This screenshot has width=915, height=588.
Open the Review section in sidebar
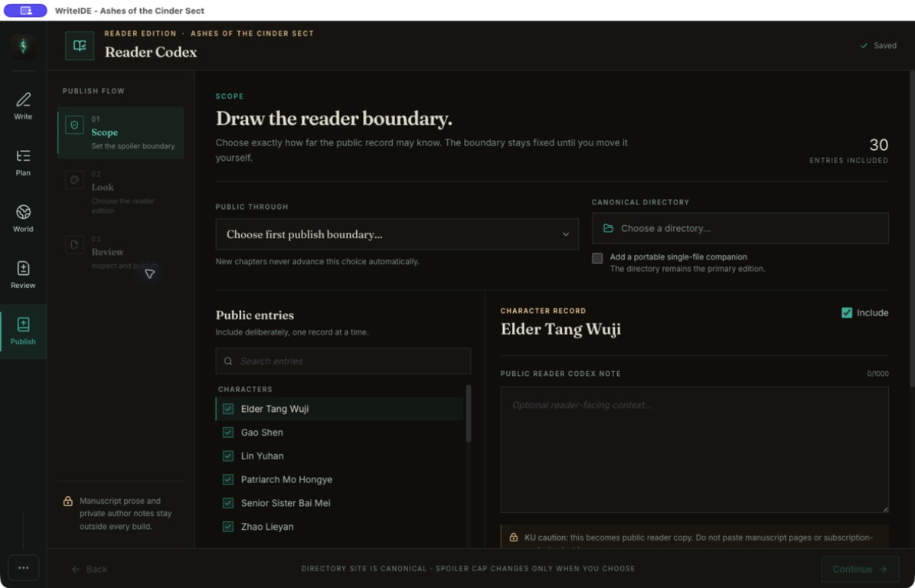[23, 276]
